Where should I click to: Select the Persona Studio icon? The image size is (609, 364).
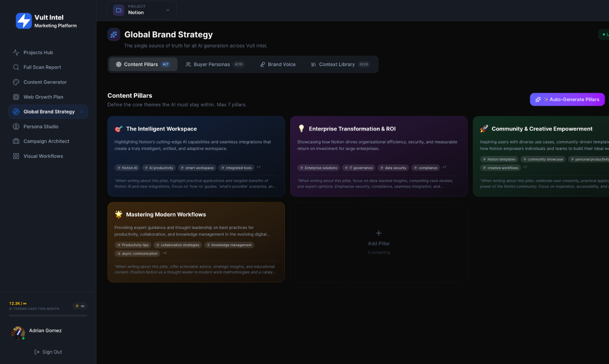[16, 126]
